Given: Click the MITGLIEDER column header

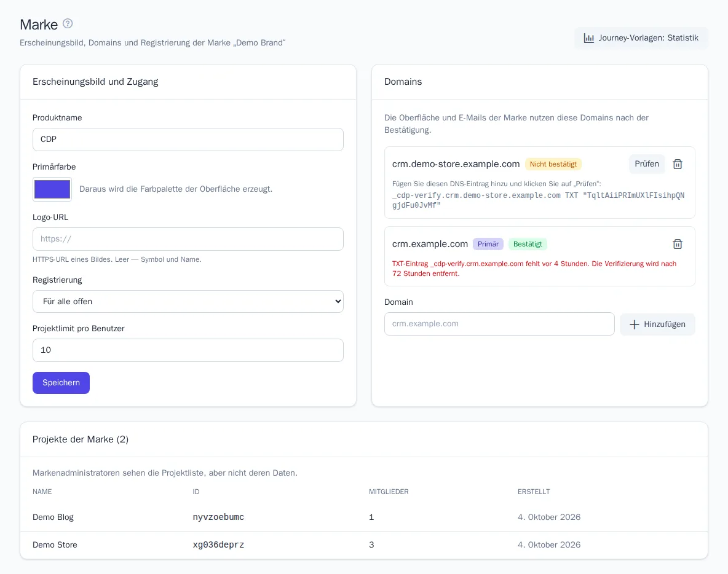Looking at the screenshot, I should [x=389, y=492].
